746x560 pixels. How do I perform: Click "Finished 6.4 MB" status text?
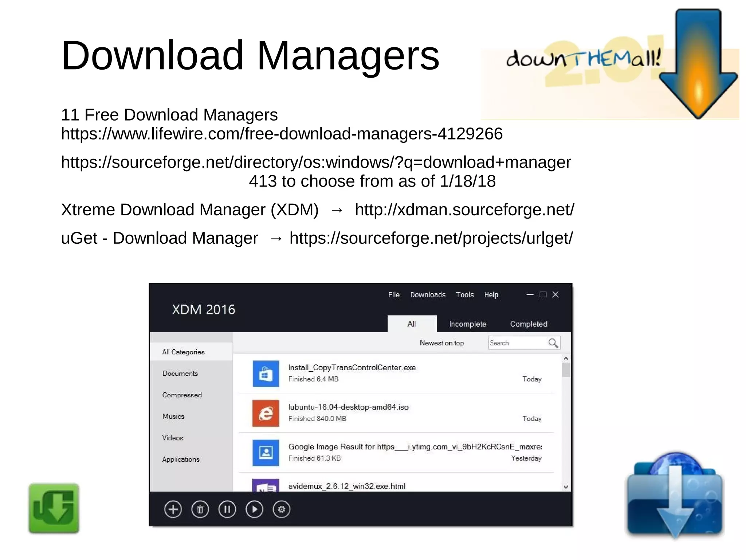point(313,379)
